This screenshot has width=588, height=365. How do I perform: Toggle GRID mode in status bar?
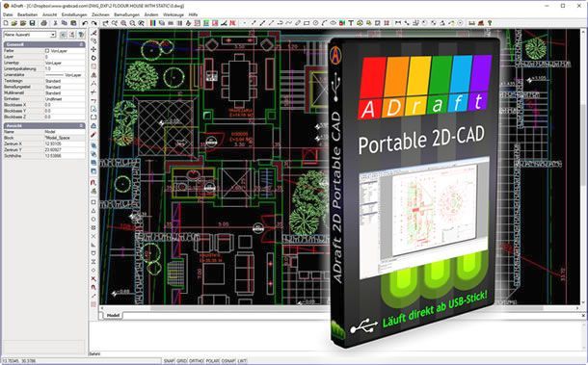pyautogui.click(x=182, y=361)
